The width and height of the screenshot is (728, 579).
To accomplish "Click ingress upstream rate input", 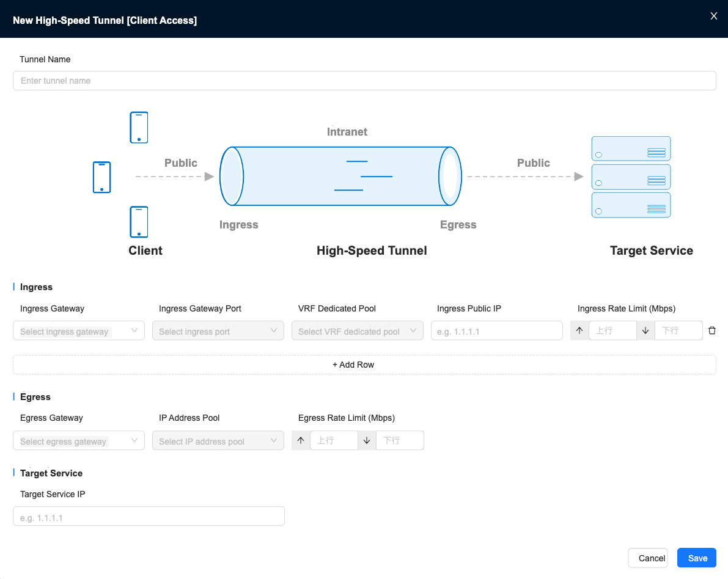I will coord(612,331).
